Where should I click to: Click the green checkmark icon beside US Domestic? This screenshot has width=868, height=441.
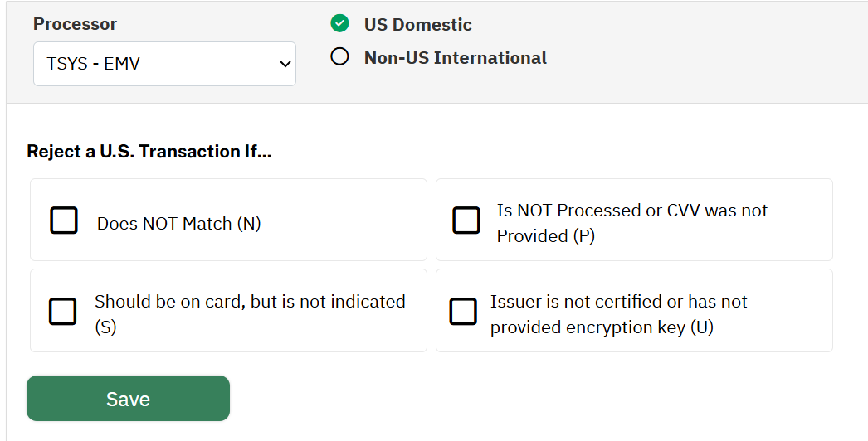[339, 23]
